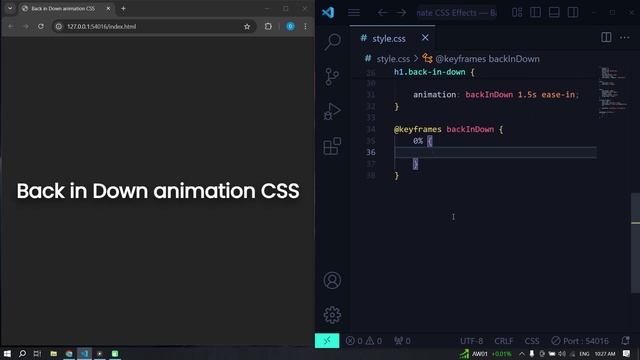Image resolution: width=640 pixels, height=360 pixels.
Task: View site information icon in address bar
Action: [x=59, y=27]
